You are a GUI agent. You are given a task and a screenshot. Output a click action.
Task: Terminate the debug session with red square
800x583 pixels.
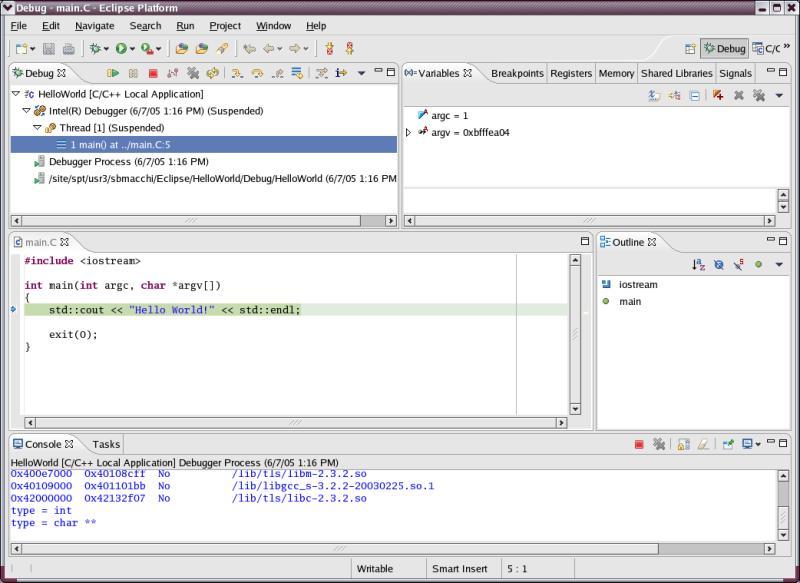tap(153, 73)
